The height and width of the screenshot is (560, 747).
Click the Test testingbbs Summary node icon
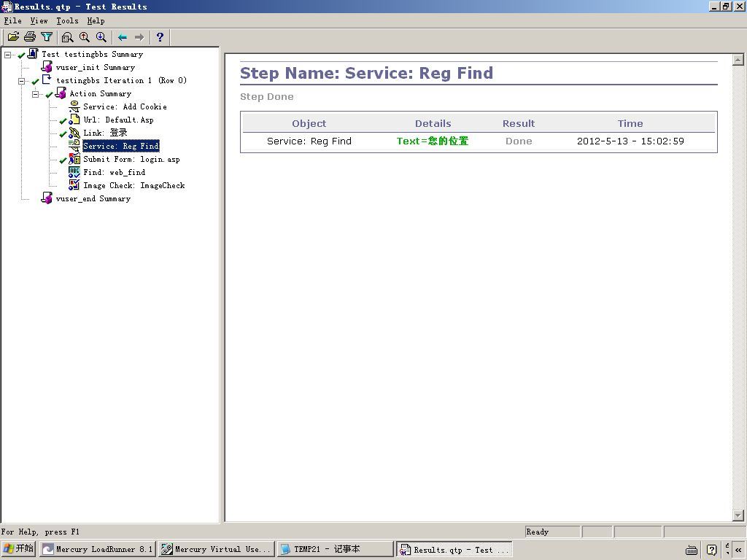click(33, 54)
